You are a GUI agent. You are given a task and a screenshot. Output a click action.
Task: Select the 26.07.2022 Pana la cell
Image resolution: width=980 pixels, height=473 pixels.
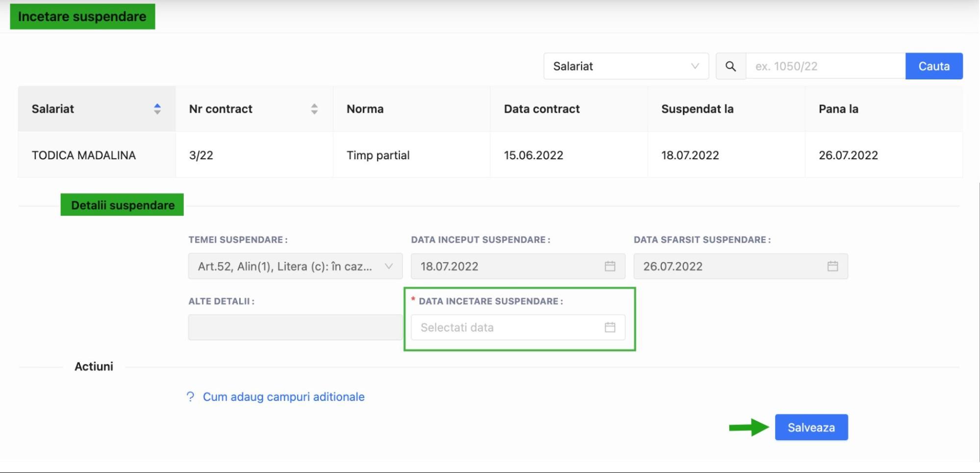(x=883, y=155)
